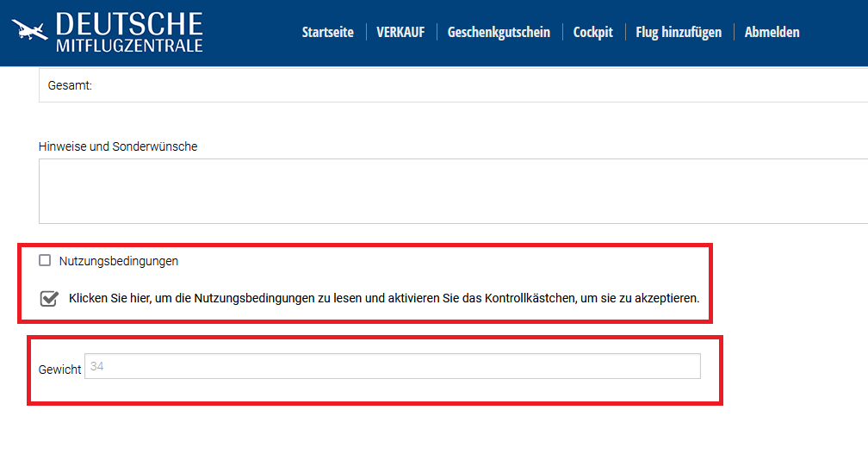Click the airplane logo icon
This screenshot has width=868, height=466.
pyautogui.click(x=30, y=30)
